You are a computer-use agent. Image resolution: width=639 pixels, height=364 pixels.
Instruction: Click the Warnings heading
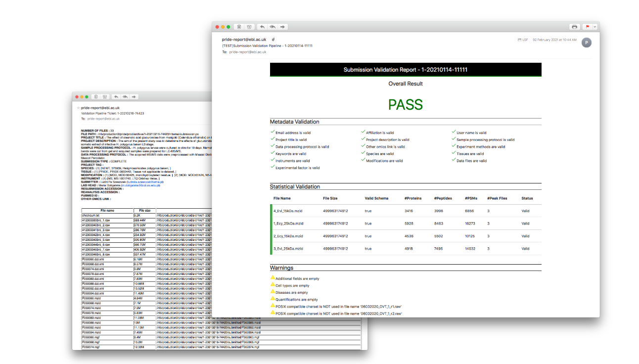coord(281,268)
